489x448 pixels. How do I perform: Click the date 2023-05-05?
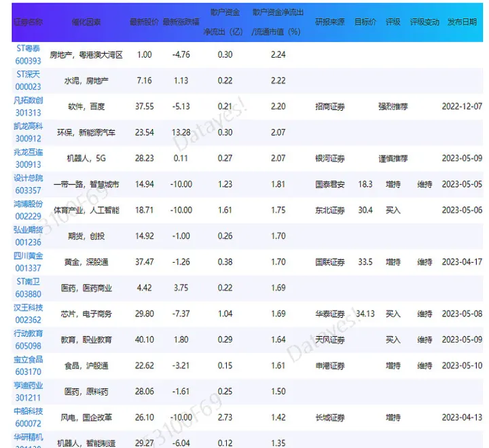pyautogui.click(x=462, y=184)
